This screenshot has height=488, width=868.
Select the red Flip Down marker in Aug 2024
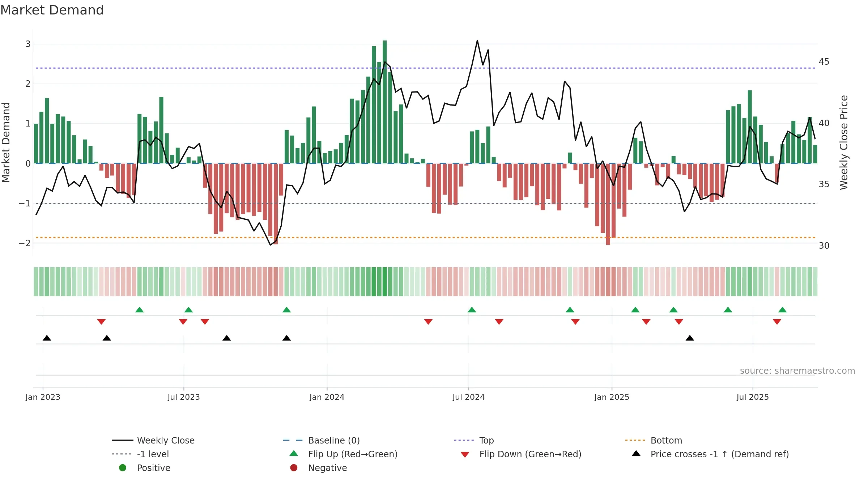(x=499, y=322)
